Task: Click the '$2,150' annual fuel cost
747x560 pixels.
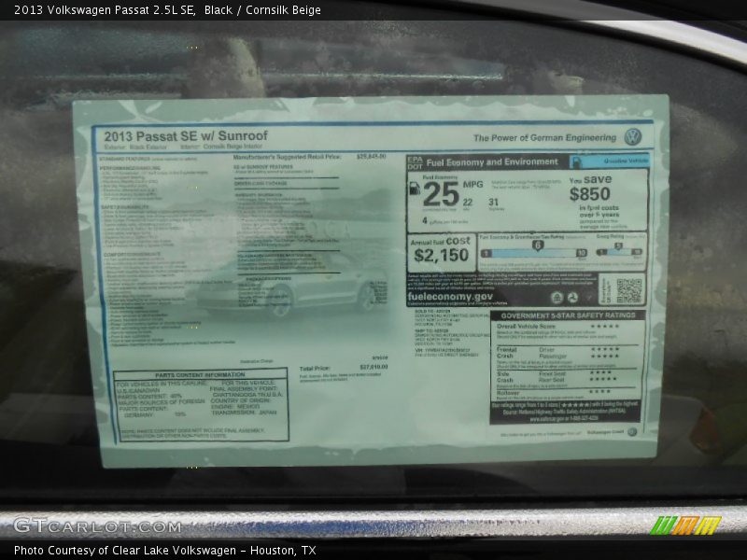Action: coord(441,255)
